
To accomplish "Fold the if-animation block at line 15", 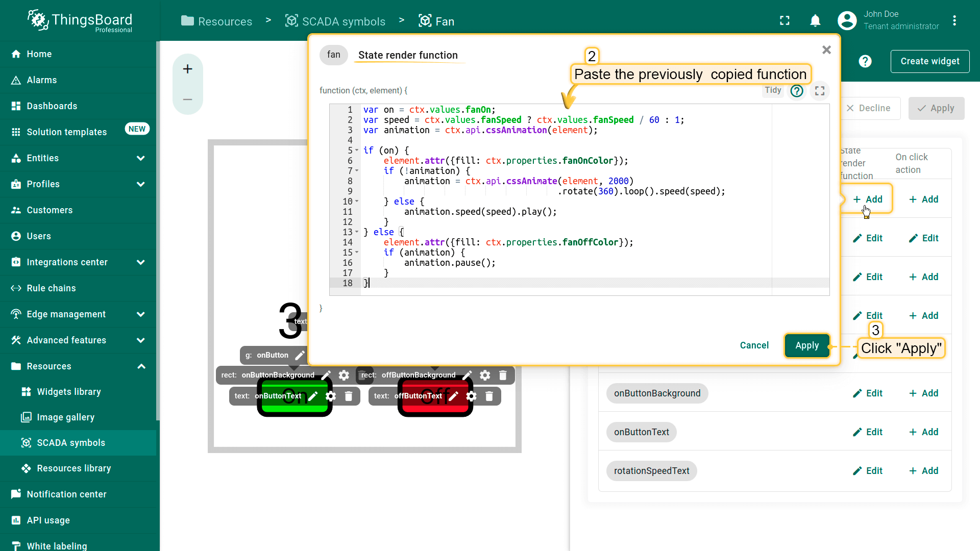I will point(357,253).
